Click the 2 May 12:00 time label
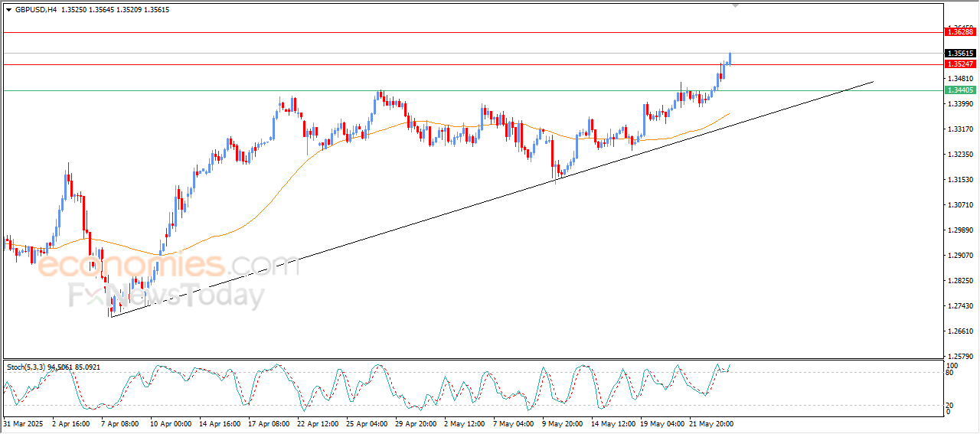Viewport: 980px width, 434px height. [x=464, y=423]
